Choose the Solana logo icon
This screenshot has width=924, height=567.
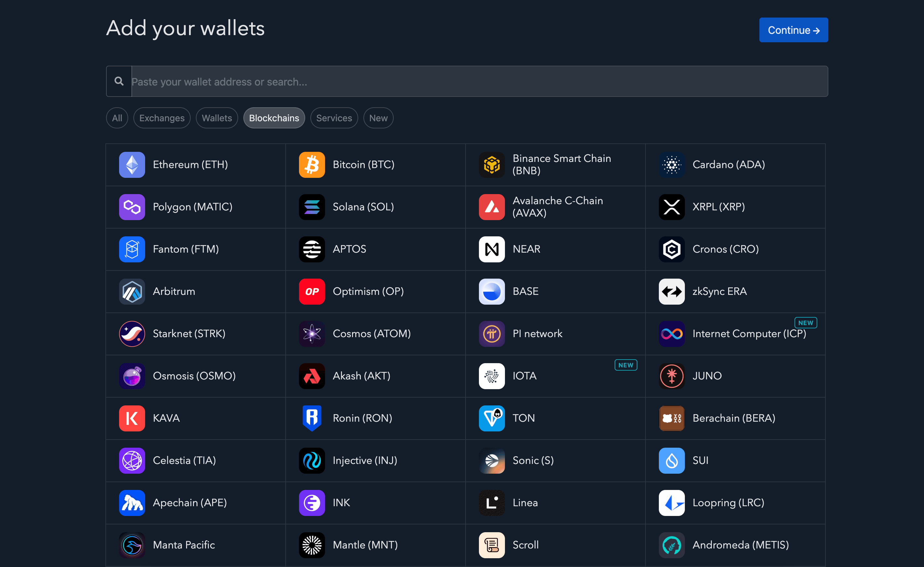tap(311, 207)
